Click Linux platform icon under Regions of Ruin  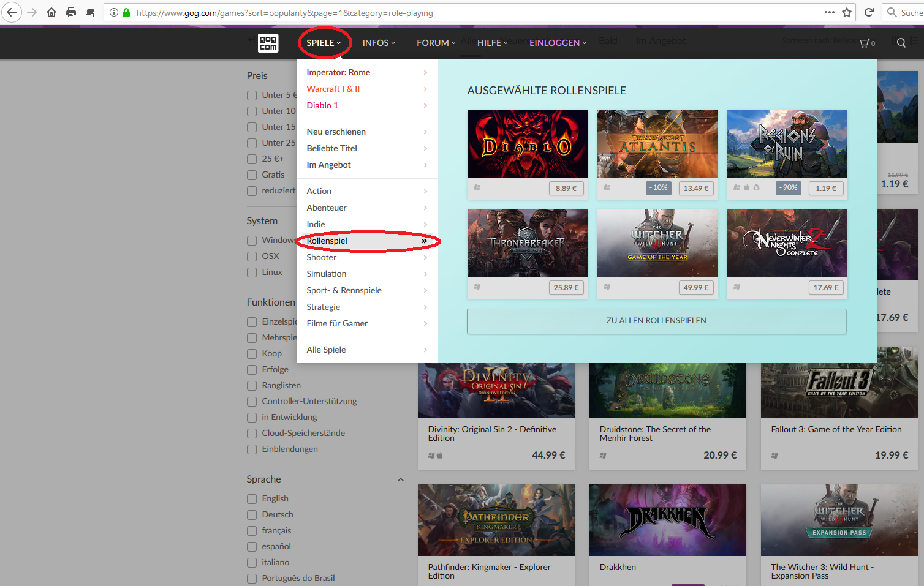[756, 187]
